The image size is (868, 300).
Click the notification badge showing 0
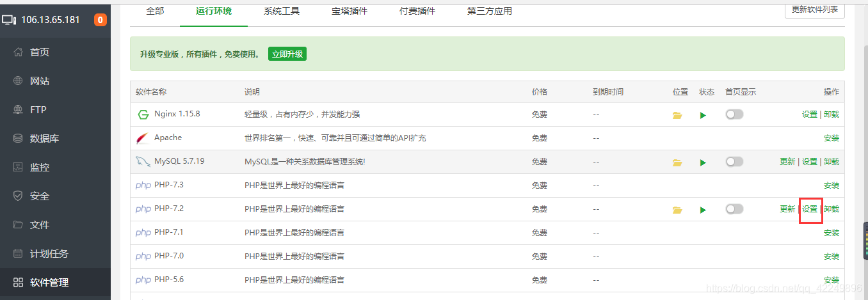[x=100, y=20]
